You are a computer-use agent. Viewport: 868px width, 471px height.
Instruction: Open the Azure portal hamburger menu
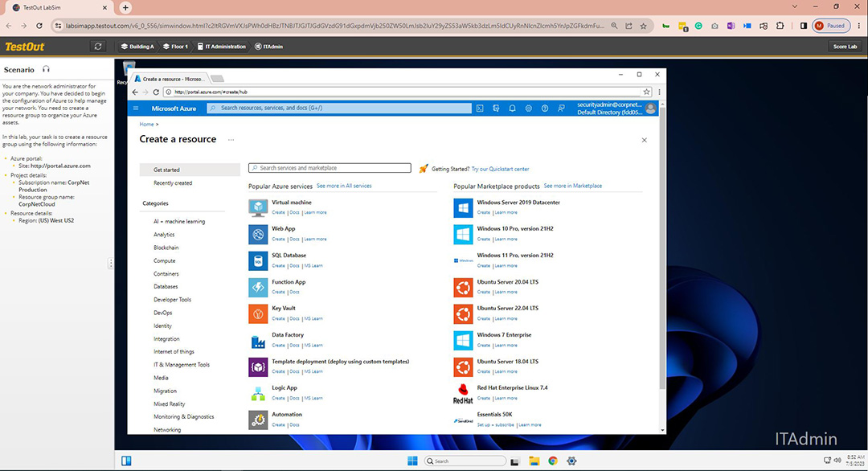coord(136,108)
